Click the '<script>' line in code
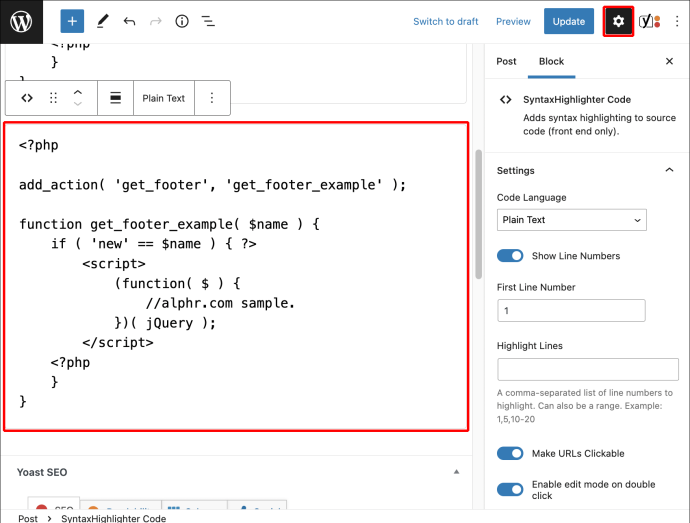Screen dimensions: 690x523 click(x=114, y=263)
